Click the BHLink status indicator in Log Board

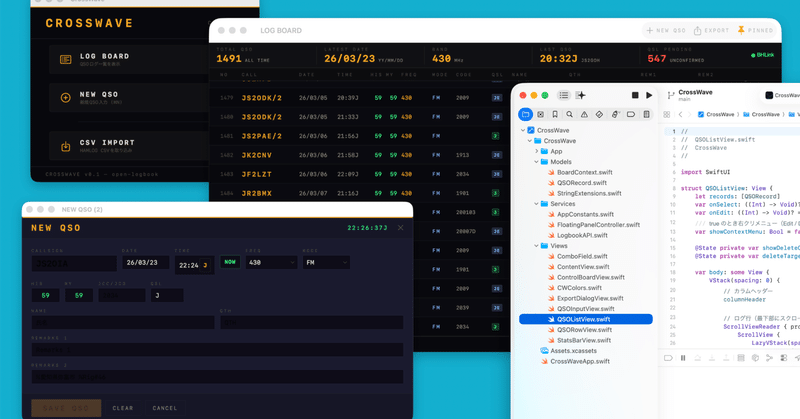[763, 55]
